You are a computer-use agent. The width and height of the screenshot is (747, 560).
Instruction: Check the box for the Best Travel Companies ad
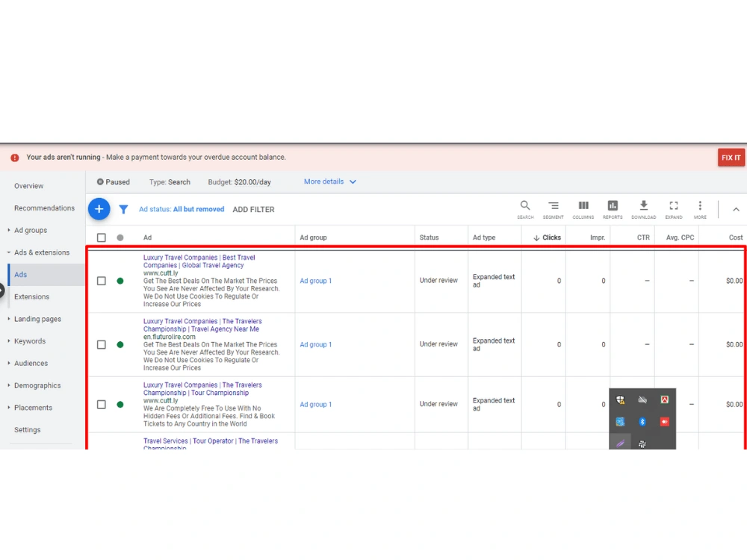102,281
